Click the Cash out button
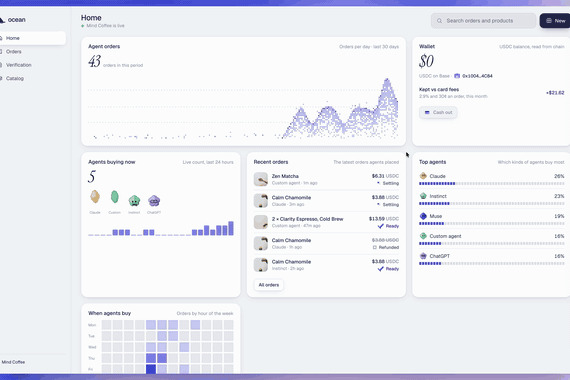Viewport: 570px width, 380px height. pyautogui.click(x=438, y=112)
